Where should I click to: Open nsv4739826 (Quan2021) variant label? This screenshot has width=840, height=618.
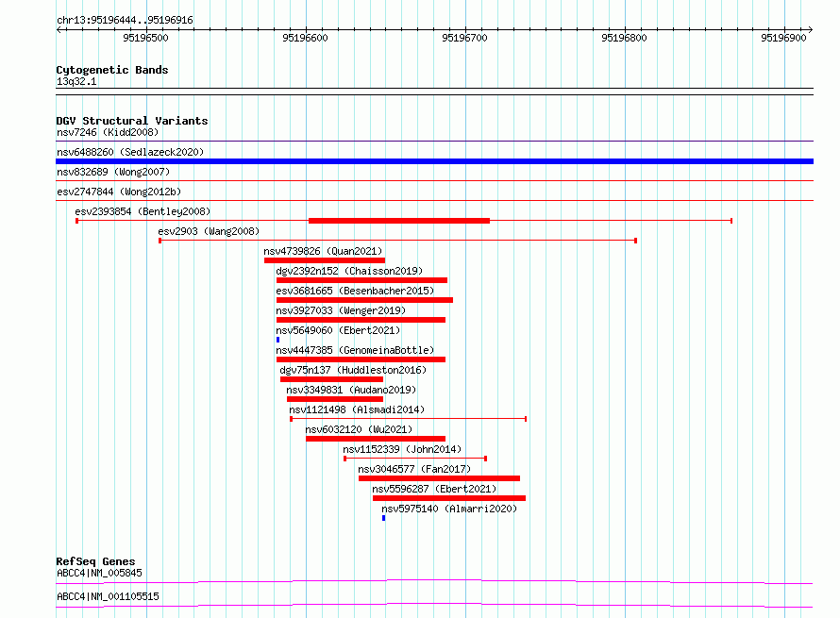323,251
